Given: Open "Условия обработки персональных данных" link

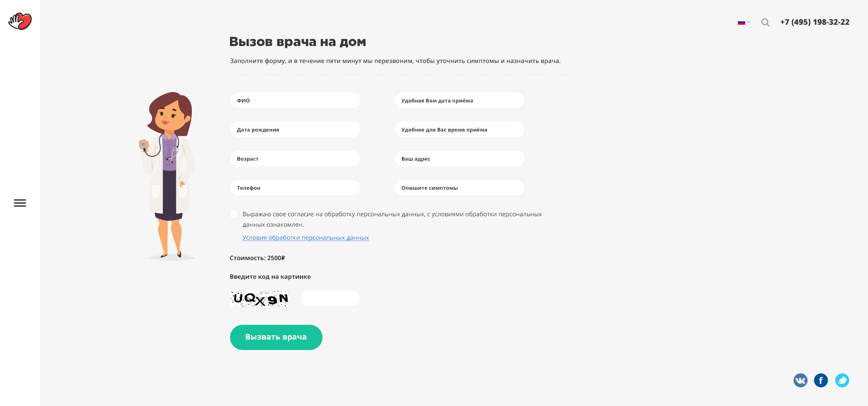Looking at the screenshot, I should pyautogui.click(x=306, y=238).
